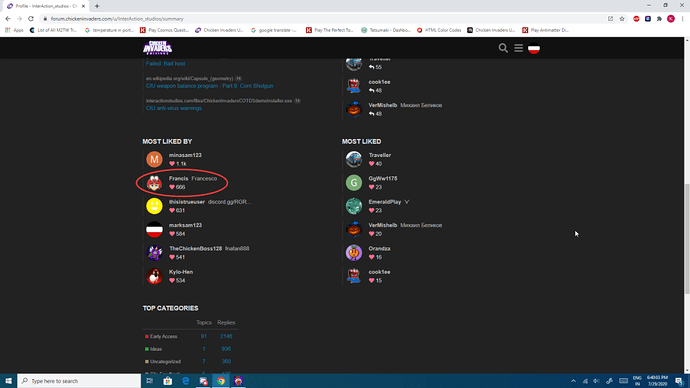Open minasam123 username link

pyautogui.click(x=185, y=155)
